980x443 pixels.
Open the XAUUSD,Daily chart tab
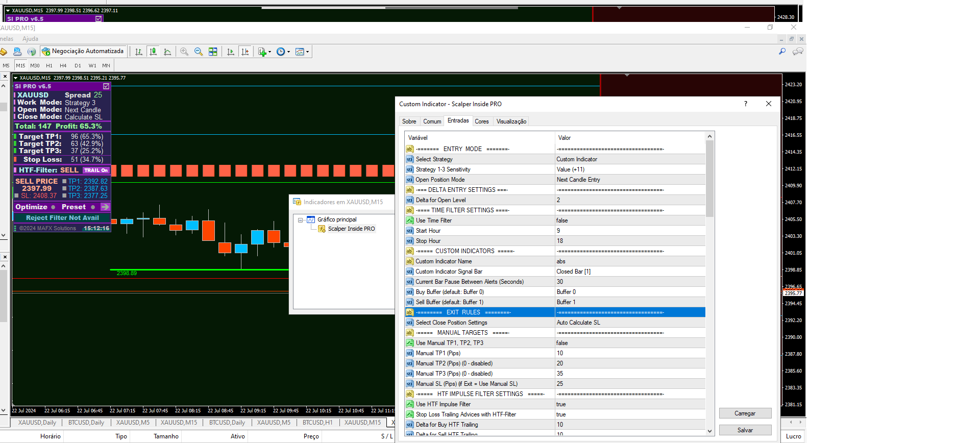tap(37, 423)
